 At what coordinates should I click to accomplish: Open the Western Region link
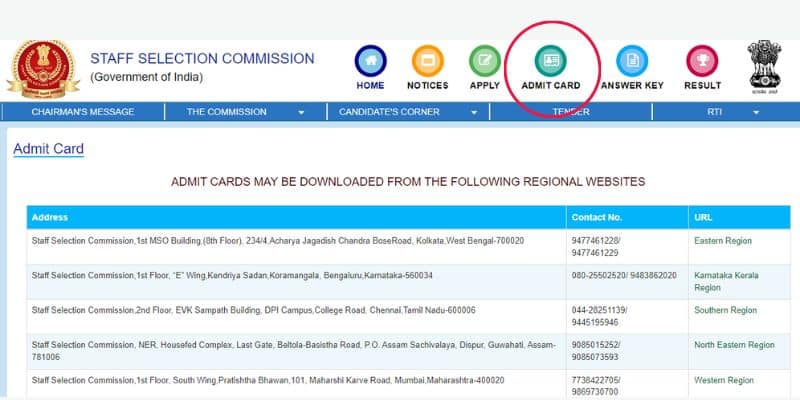tap(723, 380)
